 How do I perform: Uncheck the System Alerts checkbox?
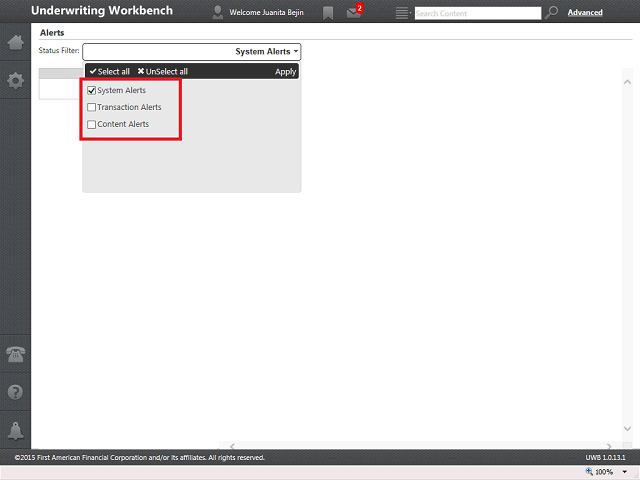click(91, 91)
